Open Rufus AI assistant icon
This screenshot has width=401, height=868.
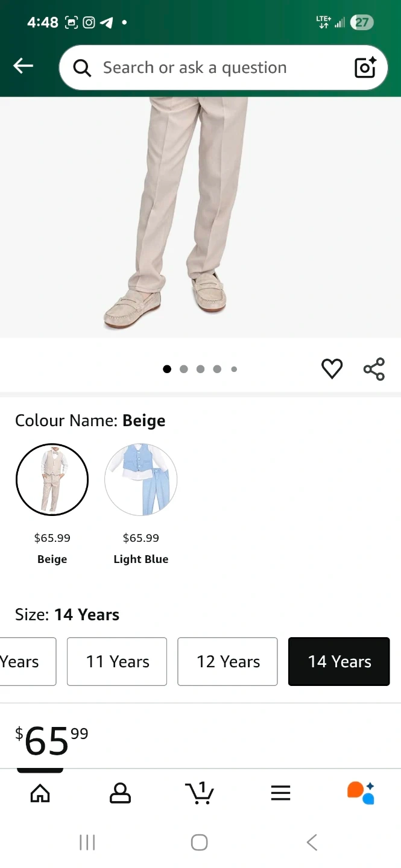(x=361, y=793)
